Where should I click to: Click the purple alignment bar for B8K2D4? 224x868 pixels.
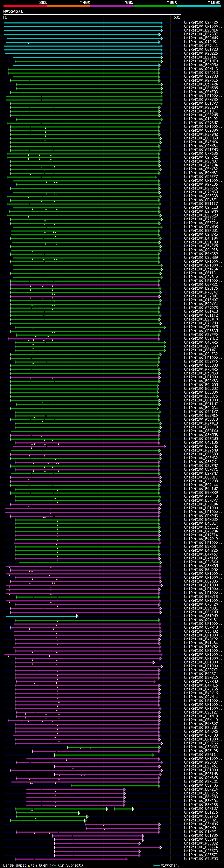76,801
